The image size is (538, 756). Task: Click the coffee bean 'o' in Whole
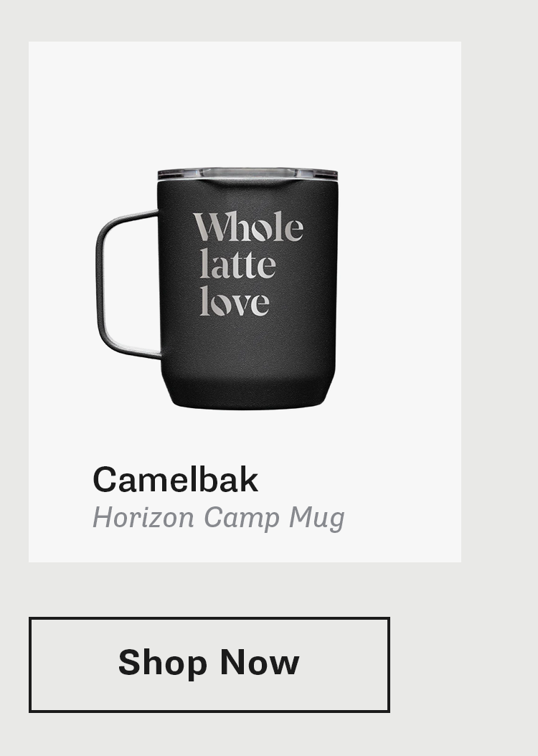coord(261,231)
